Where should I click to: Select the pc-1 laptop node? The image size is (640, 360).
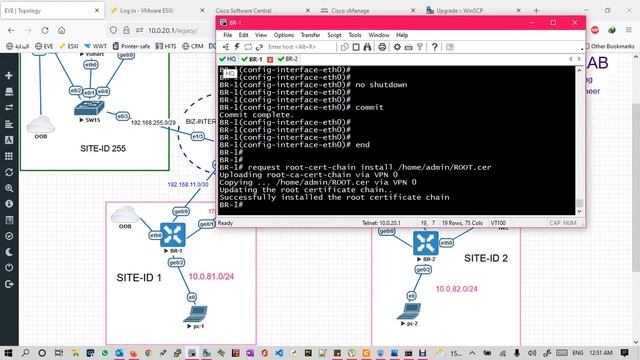tap(196, 315)
